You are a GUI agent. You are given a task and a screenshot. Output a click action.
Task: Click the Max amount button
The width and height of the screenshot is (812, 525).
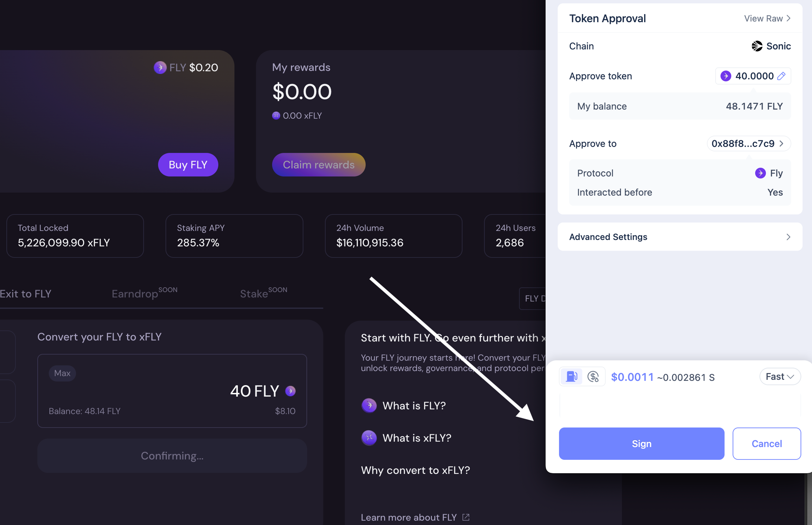[62, 373]
